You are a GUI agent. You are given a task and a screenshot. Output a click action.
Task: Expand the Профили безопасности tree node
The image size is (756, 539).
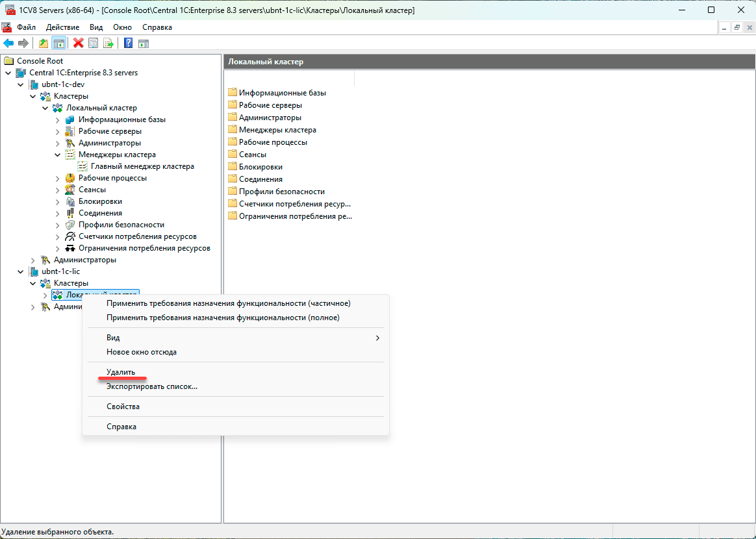click(x=58, y=225)
